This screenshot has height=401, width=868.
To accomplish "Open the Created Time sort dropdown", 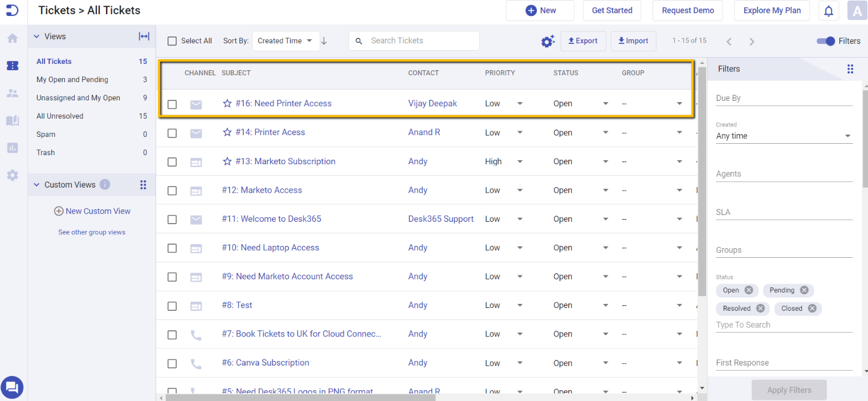I will [x=286, y=40].
